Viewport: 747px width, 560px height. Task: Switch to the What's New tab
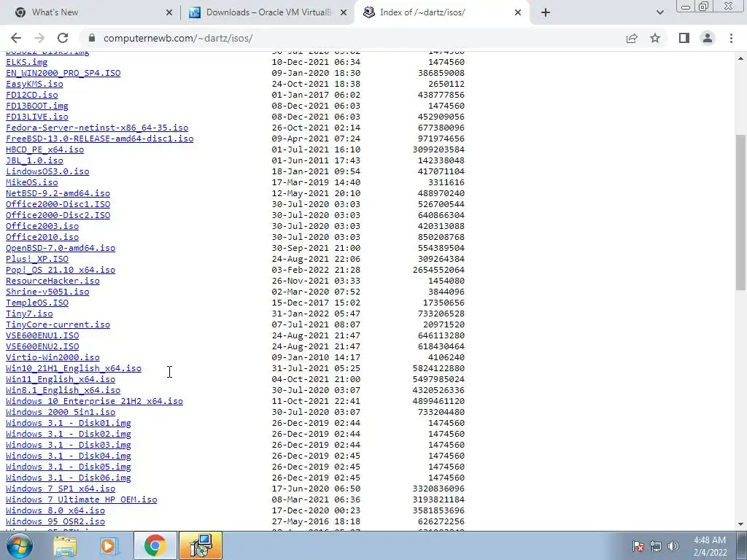(90, 12)
